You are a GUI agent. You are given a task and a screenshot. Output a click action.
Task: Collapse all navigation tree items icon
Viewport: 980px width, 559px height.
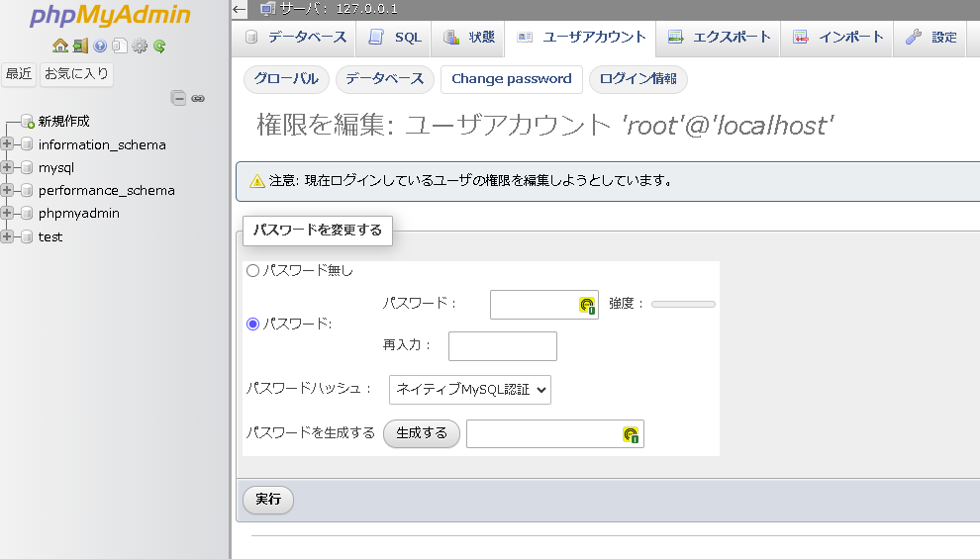click(x=178, y=98)
